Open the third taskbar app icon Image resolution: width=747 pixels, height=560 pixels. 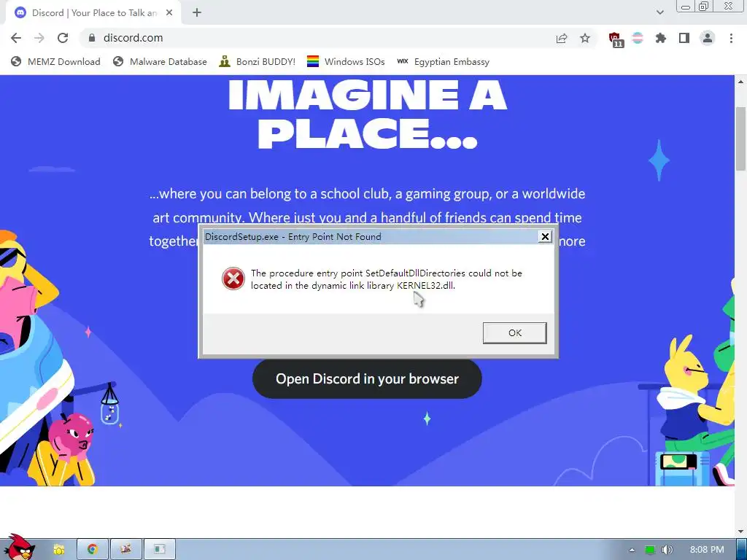(125, 550)
